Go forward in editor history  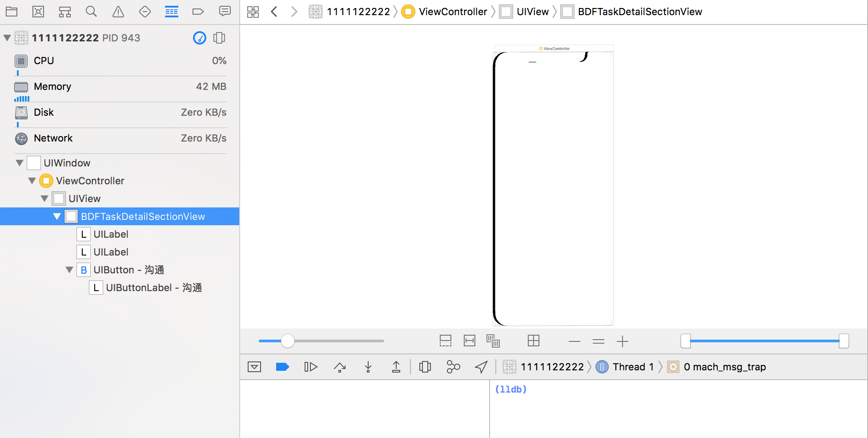click(x=294, y=12)
